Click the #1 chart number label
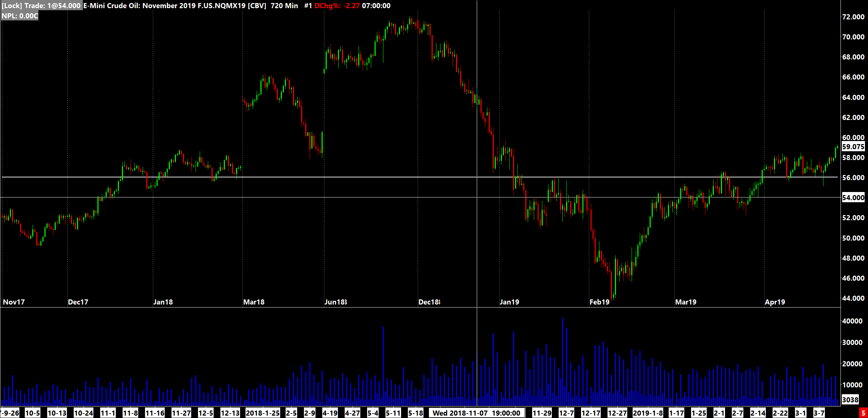Screen dimensions: 868x418 (308, 6)
